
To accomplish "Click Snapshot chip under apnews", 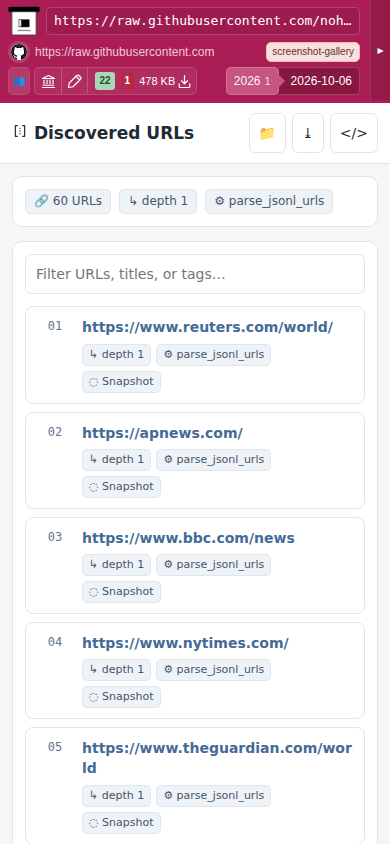I will coord(122,487).
